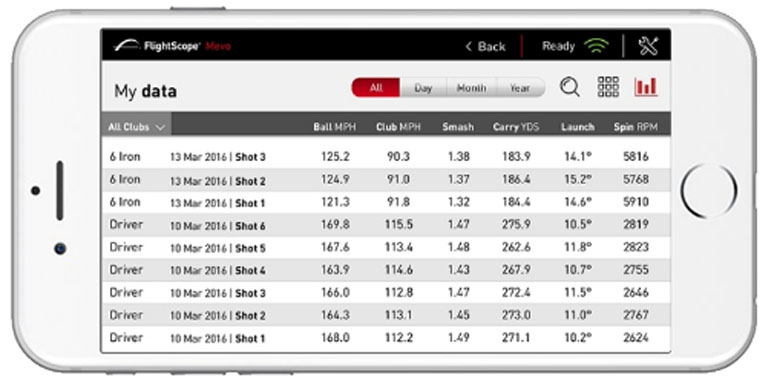Screen dimensions: 777x389
Task: Select the Day filter segment
Action: [423, 88]
